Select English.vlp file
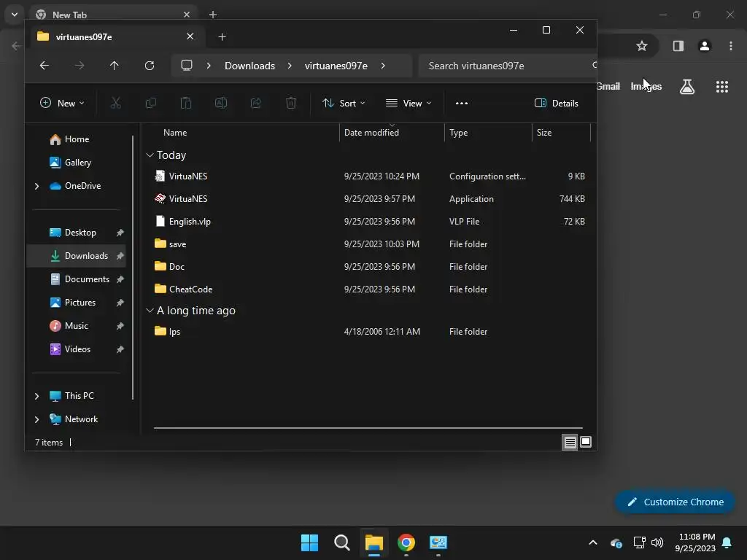 coord(368,222)
